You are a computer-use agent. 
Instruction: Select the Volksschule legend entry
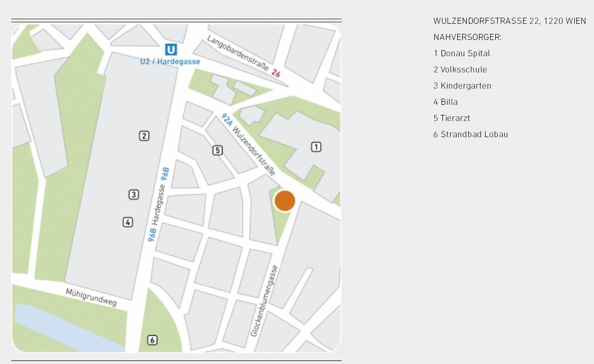460,69
